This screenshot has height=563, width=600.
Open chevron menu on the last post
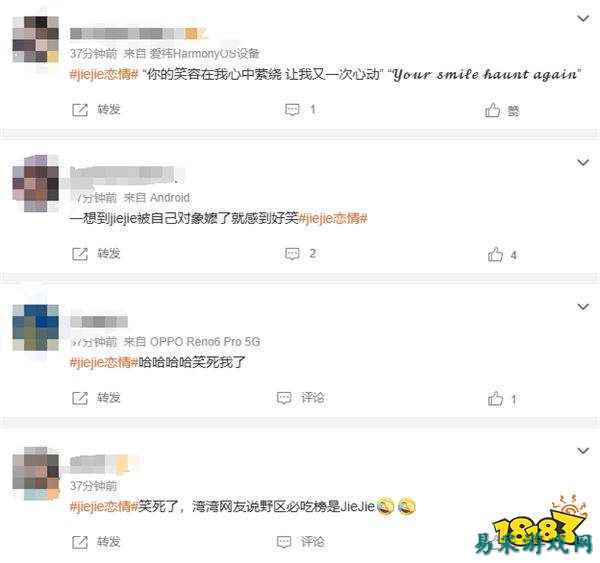583,451
